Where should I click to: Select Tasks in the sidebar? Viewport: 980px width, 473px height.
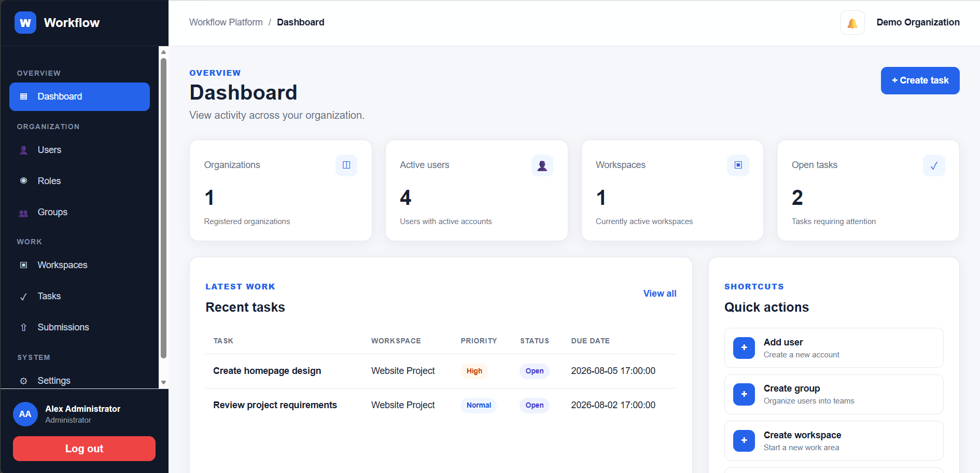point(79,296)
